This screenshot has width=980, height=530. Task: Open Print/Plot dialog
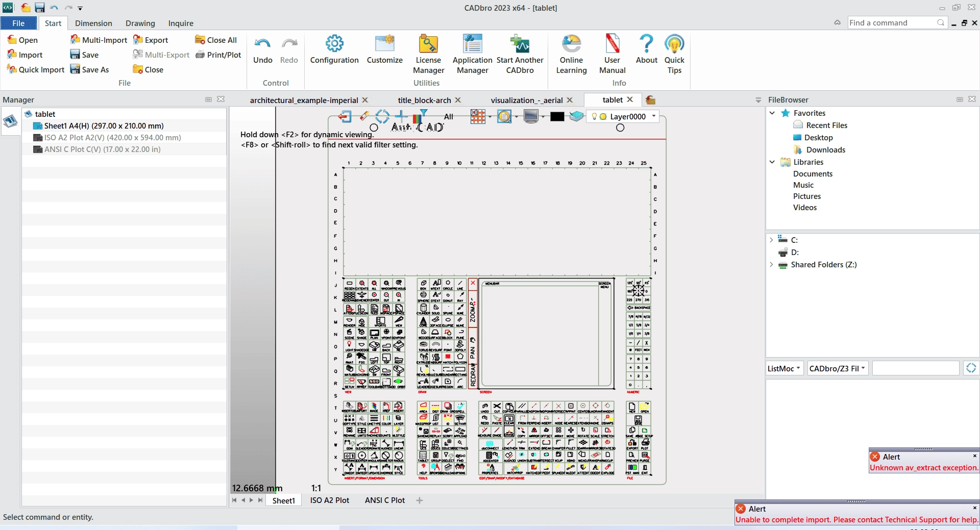tap(218, 55)
